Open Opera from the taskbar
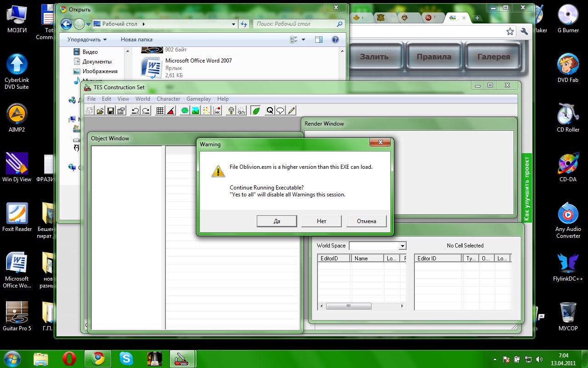Screen dimensions: 588x368 pyautogui.click(x=69, y=358)
